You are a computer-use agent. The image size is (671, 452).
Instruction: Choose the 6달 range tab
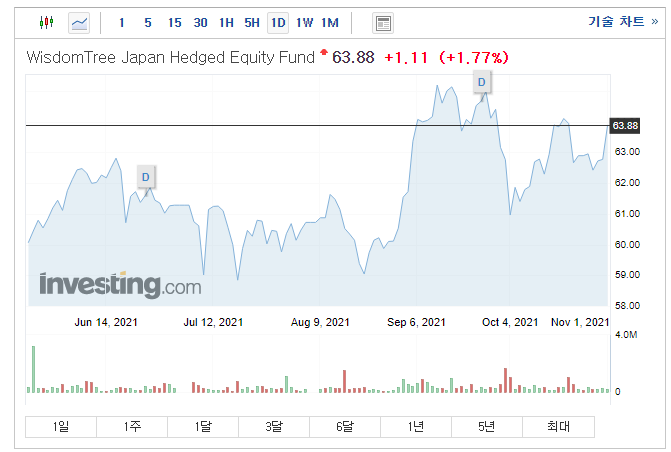coord(345,427)
